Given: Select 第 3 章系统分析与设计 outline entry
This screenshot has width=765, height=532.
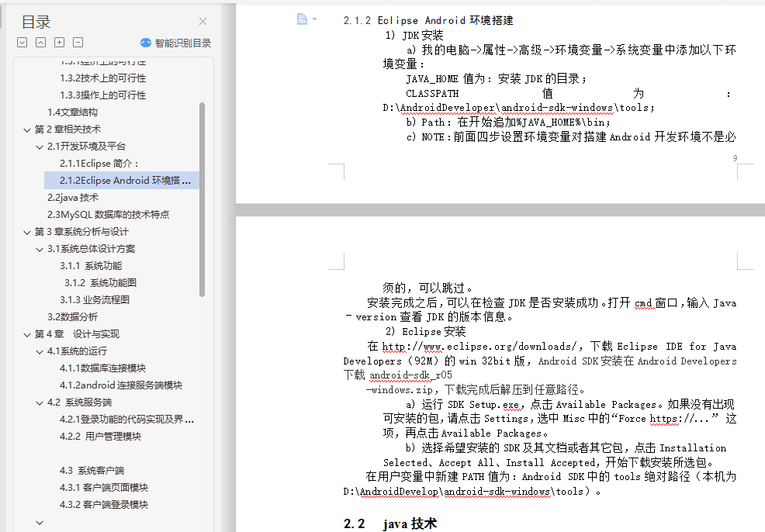Looking at the screenshot, I should [81, 232].
